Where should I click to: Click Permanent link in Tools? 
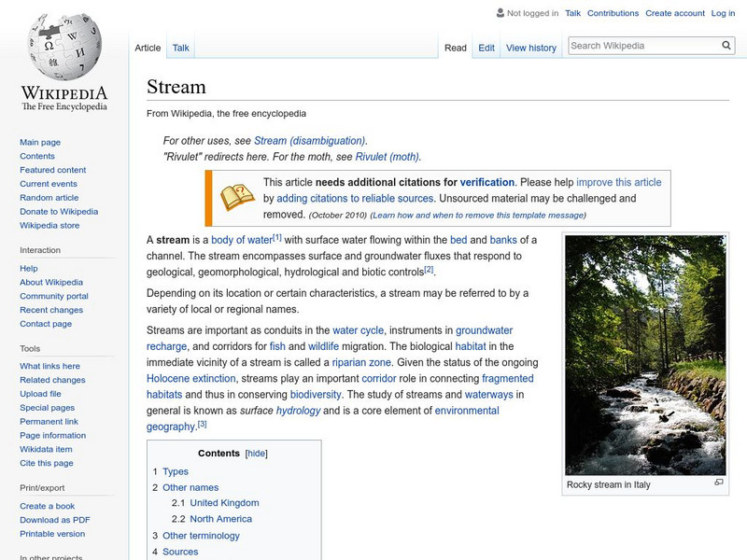[x=49, y=421]
